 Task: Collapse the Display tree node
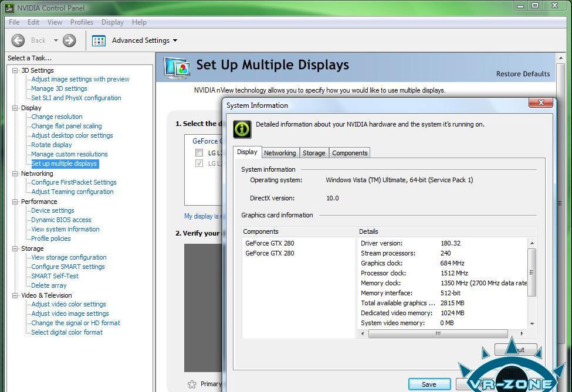15,108
